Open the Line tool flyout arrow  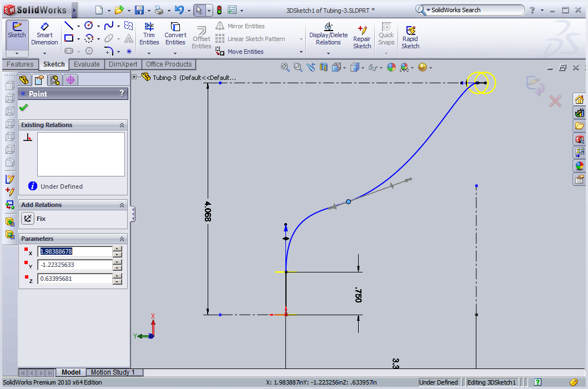tap(78, 26)
